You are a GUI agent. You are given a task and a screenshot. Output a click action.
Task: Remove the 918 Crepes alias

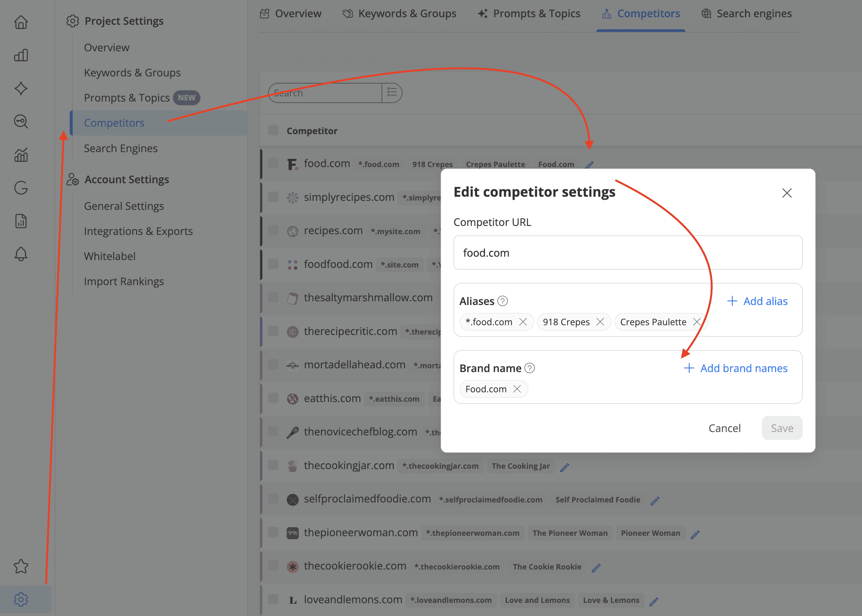click(x=600, y=321)
